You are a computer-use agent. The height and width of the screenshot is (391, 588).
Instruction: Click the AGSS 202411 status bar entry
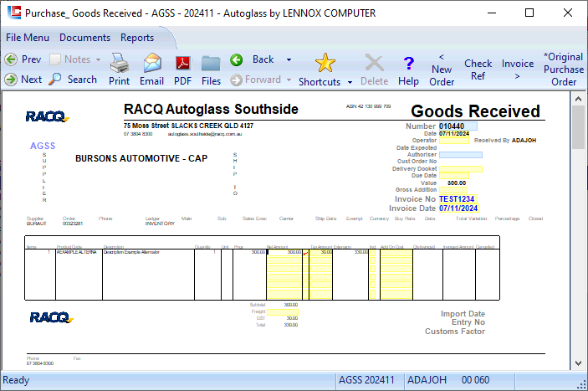point(366,380)
